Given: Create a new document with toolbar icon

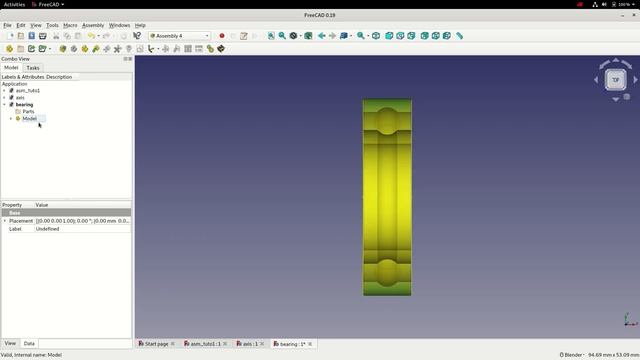Looking at the screenshot, I should click(x=10, y=36).
